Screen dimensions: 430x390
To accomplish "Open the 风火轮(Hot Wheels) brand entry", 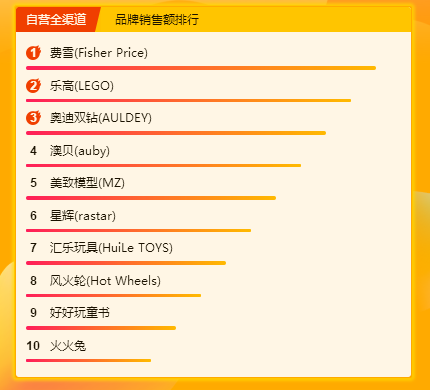I will (105, 281).
